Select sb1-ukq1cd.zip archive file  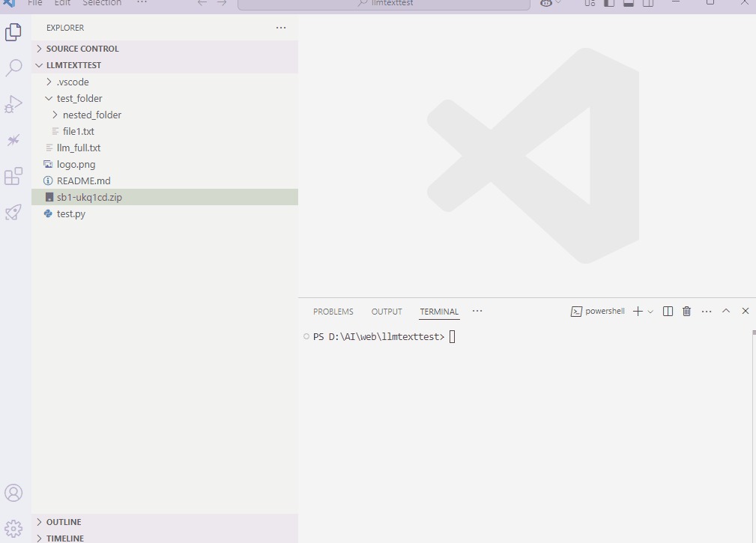(x=165, y=197)
